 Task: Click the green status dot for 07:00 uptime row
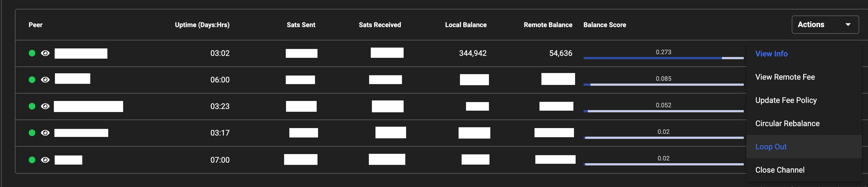pos(32,160)
